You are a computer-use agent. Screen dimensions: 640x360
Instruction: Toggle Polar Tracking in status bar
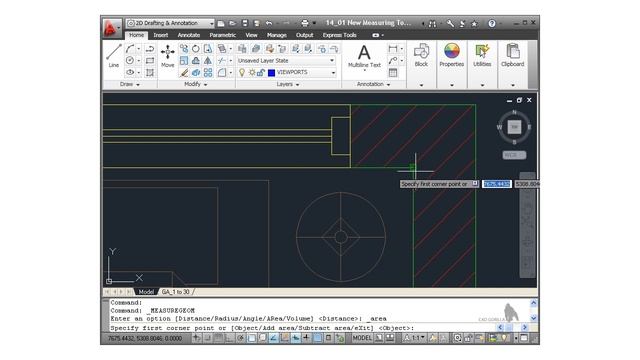(240, 338)
